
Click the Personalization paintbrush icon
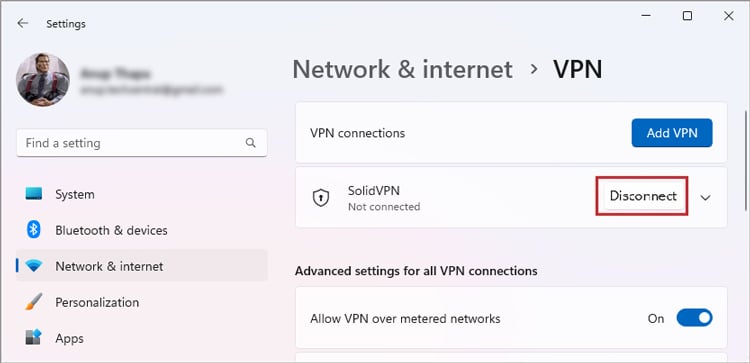[33, 302]
